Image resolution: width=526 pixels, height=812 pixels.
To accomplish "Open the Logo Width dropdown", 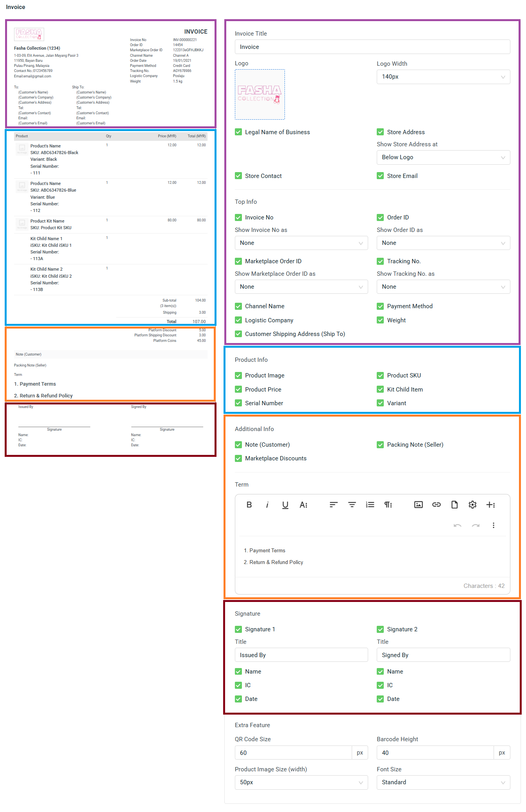I will click(x=443, y=77).
